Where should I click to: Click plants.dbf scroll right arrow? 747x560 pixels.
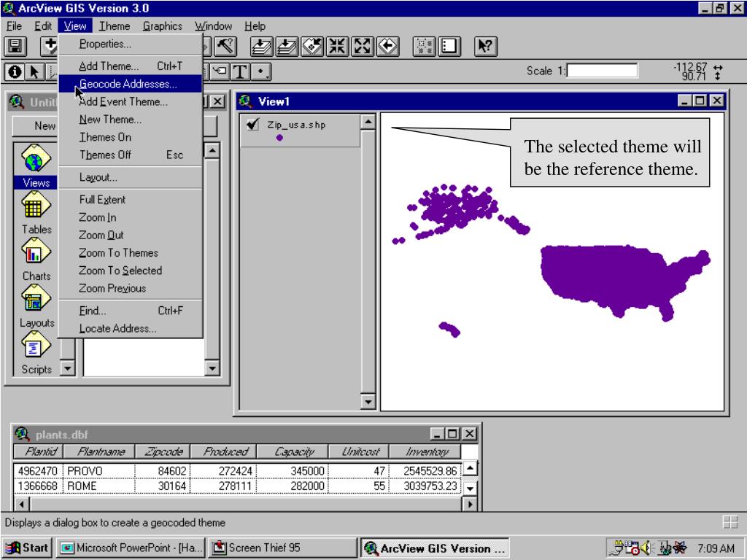point(470,503)
